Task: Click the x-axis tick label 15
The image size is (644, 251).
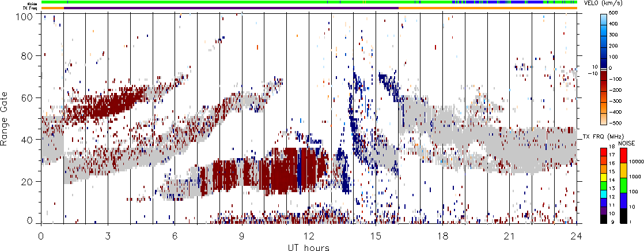Action: (x=376, y=236)
